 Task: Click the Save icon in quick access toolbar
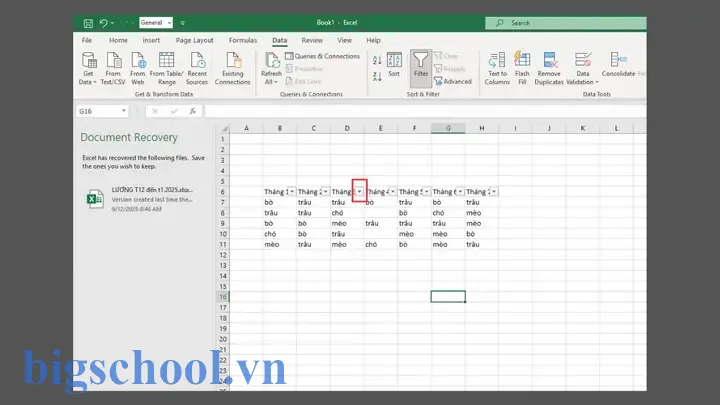click(x=88, y=23)
